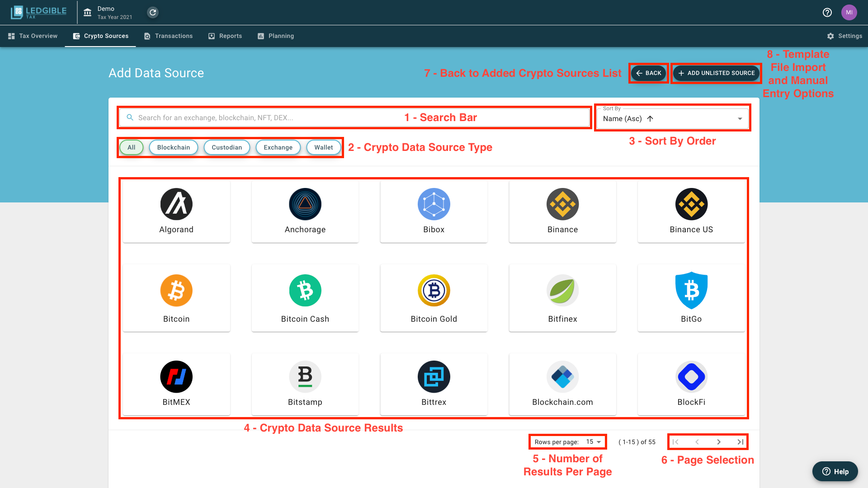Go to the previous results page

[x=697, y=442]
